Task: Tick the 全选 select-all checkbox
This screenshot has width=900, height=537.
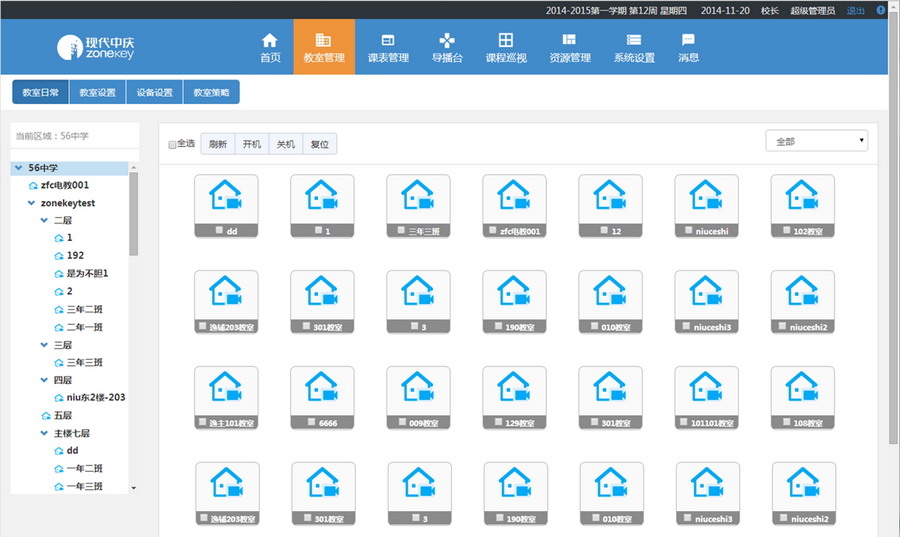Action: coord(172,144)
